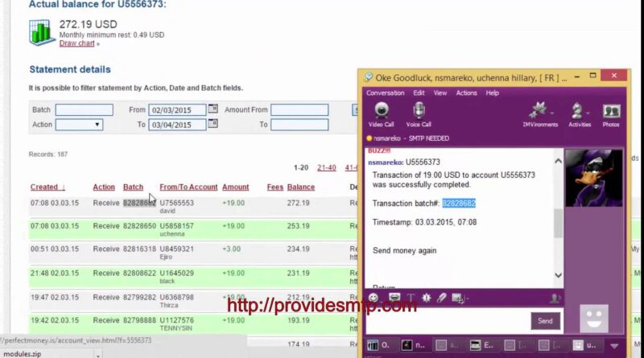Open the From date calendar icon
This screenshot has width=644, height=358.
pos(213,109)
